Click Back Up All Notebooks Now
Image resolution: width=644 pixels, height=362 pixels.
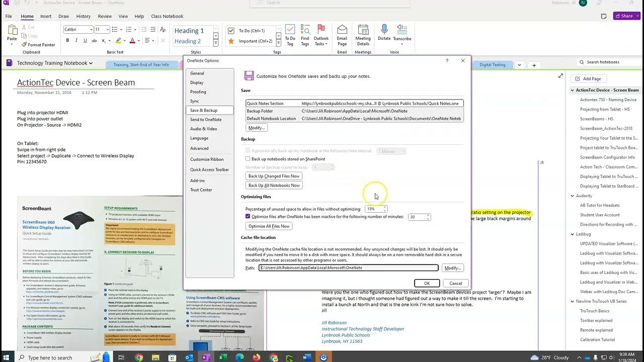click(274, 186)
